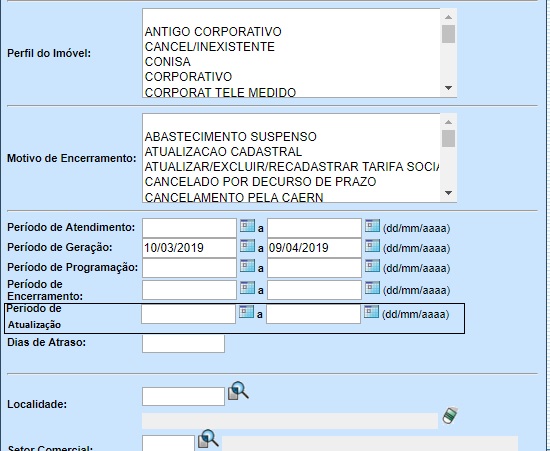Viewport: 550px width, 451px height.
Task: Click scroll-up arrow of Motivo de Encerramento list
Action: click(448, 122)
